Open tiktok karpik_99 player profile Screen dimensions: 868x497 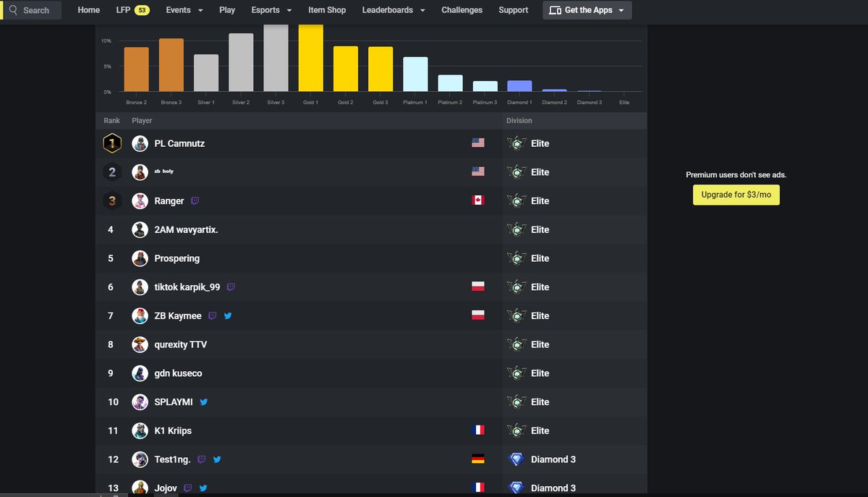tap(187, 287)
